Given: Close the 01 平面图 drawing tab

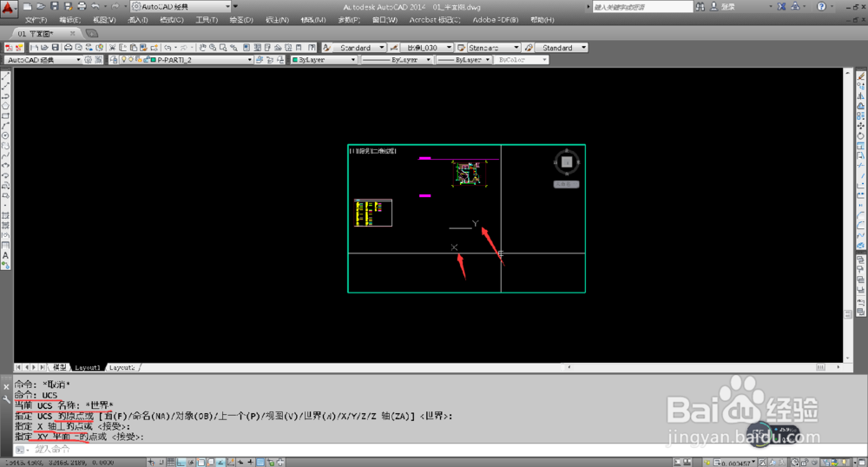Looking at the screenshot, I should [73, 33].
